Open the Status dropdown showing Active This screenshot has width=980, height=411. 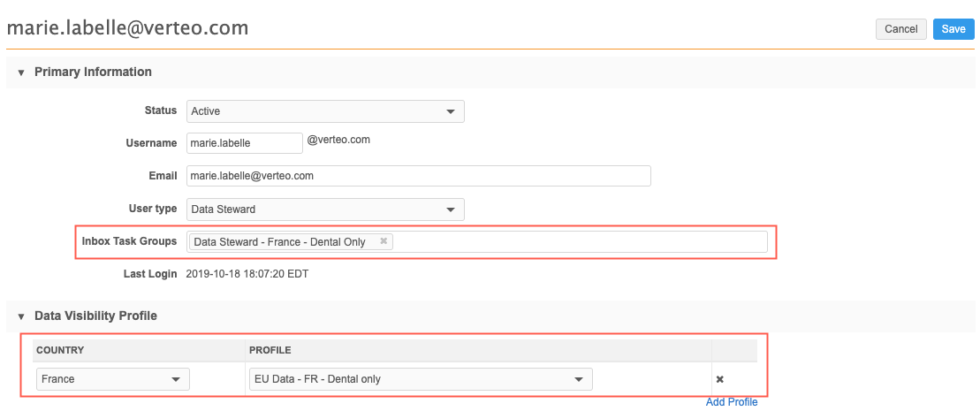(325, 111)
